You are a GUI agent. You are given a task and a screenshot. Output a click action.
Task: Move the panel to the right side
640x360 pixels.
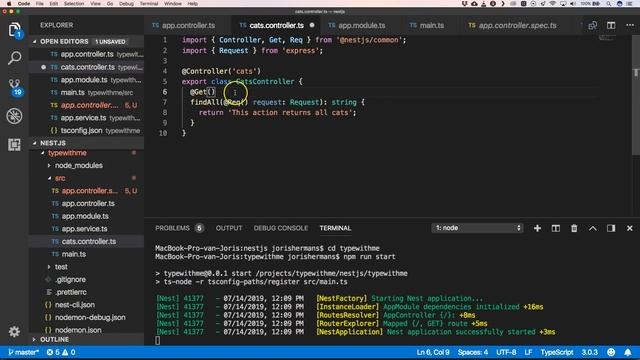(x=611, y=228)
